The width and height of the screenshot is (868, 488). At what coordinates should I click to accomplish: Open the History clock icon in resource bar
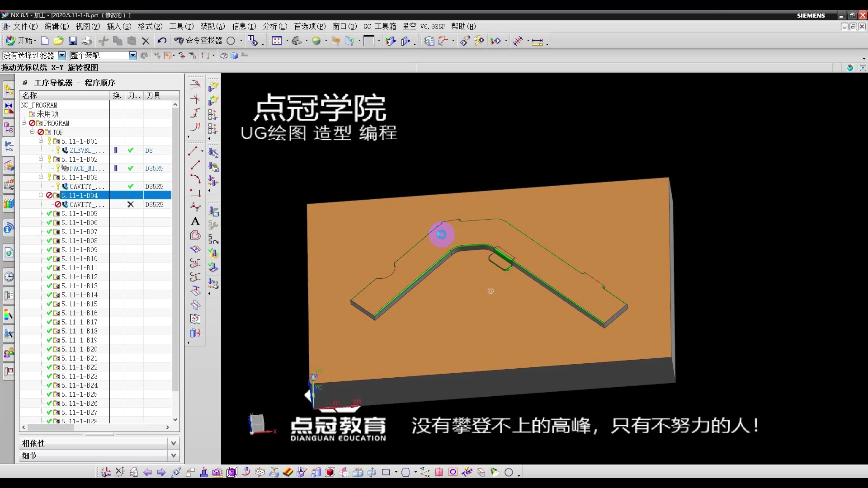click(x=9, y=277)
